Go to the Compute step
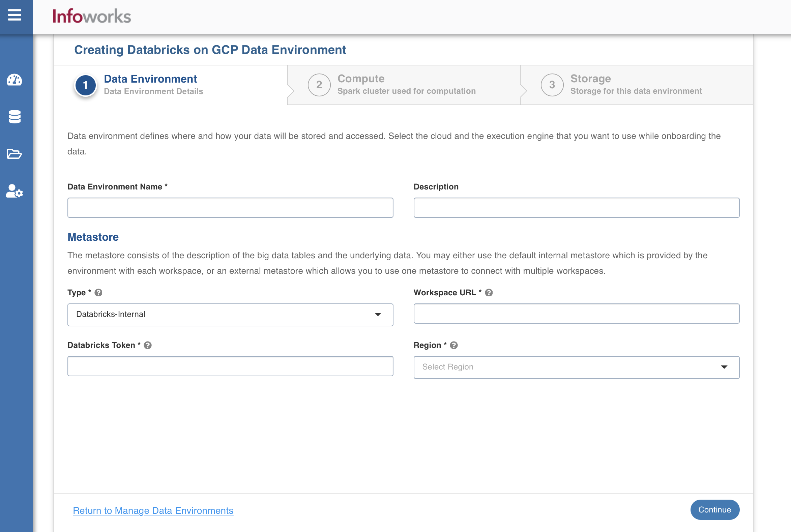 [x=404, y=85]
